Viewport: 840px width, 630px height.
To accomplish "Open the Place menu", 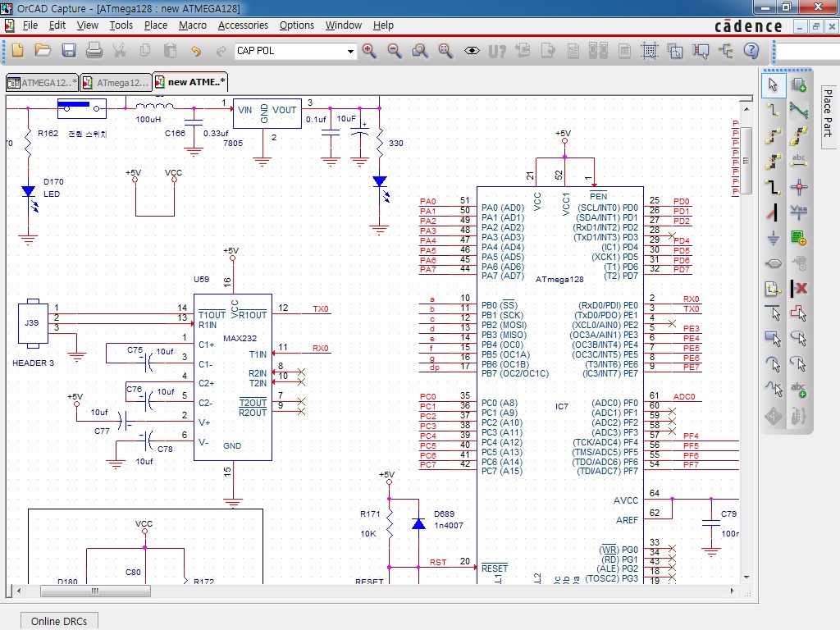I will (x=155, y=25).
